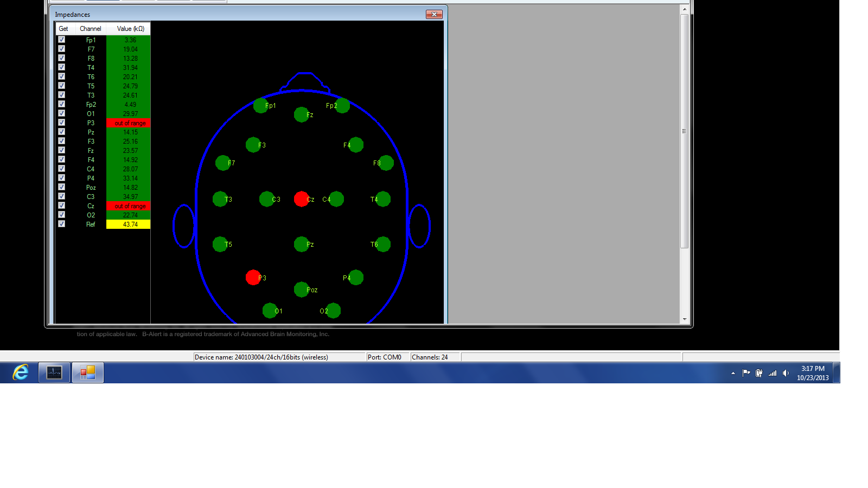Screen dimensions: 868x488
Task: Click the T4 electrode on head map
Action: coord(383,199)
